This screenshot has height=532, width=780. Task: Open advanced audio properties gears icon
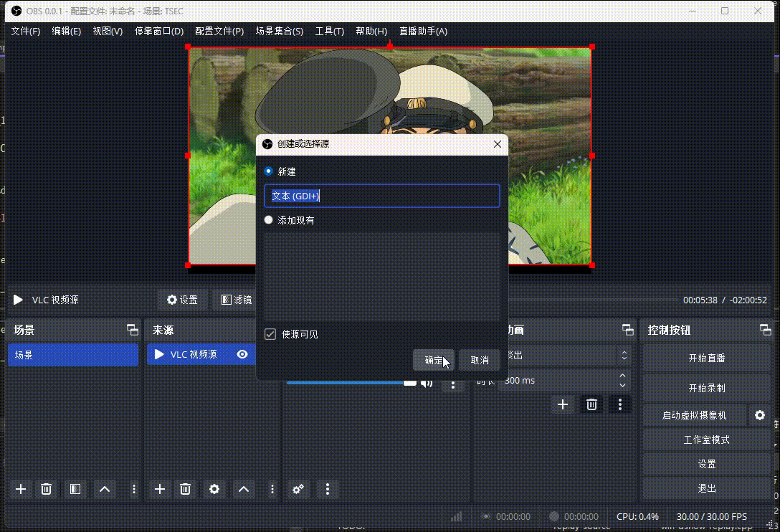[298, 489]
